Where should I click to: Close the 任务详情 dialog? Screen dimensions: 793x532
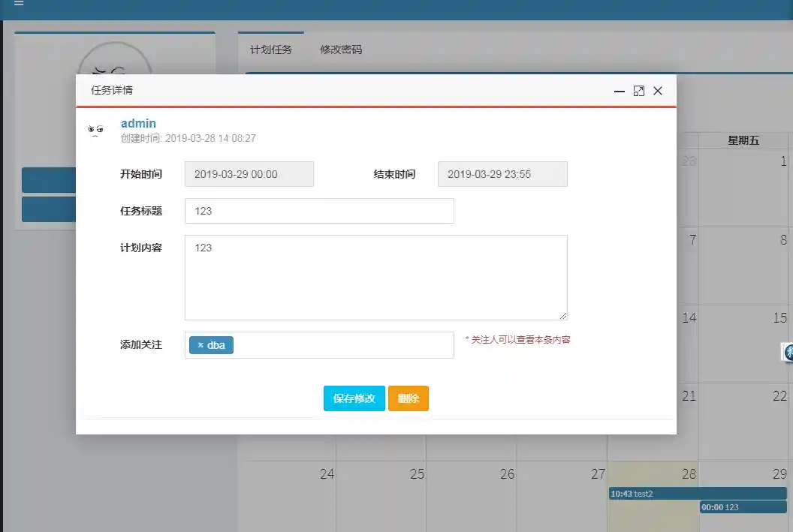point(658,91)
